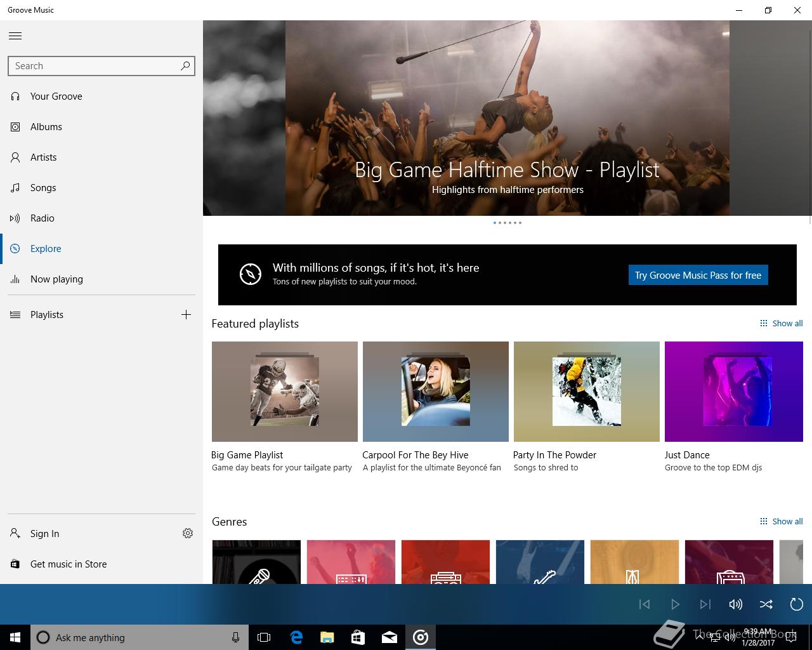This screenshot has width=812, height=650.
Task: Click the previous track button
Action: click(x=645, y=604)
